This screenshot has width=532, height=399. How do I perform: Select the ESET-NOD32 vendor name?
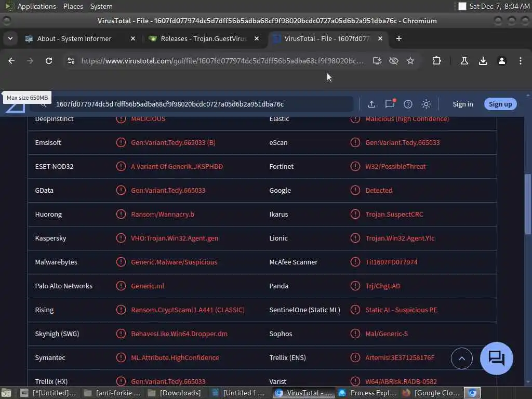click(x=54, y=166)
